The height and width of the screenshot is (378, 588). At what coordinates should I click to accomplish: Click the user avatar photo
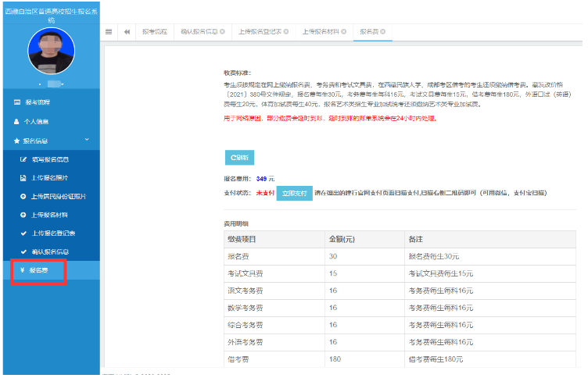[x=50, y=51]
